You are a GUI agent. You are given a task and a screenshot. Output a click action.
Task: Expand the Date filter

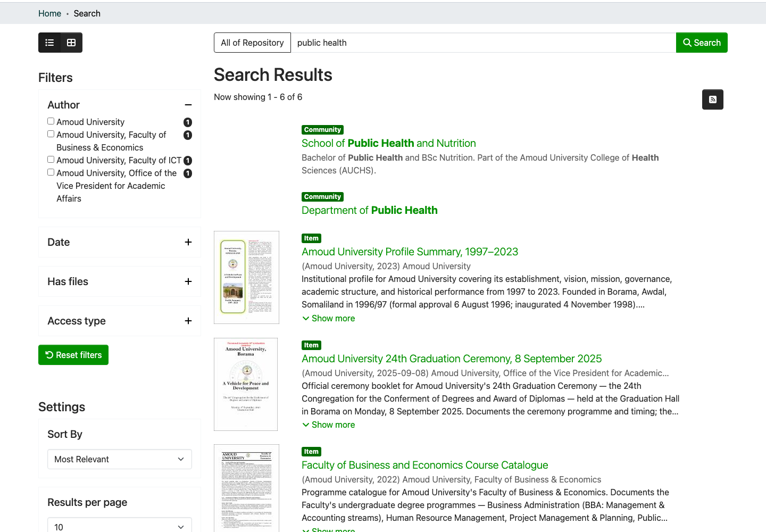[188, 242]
